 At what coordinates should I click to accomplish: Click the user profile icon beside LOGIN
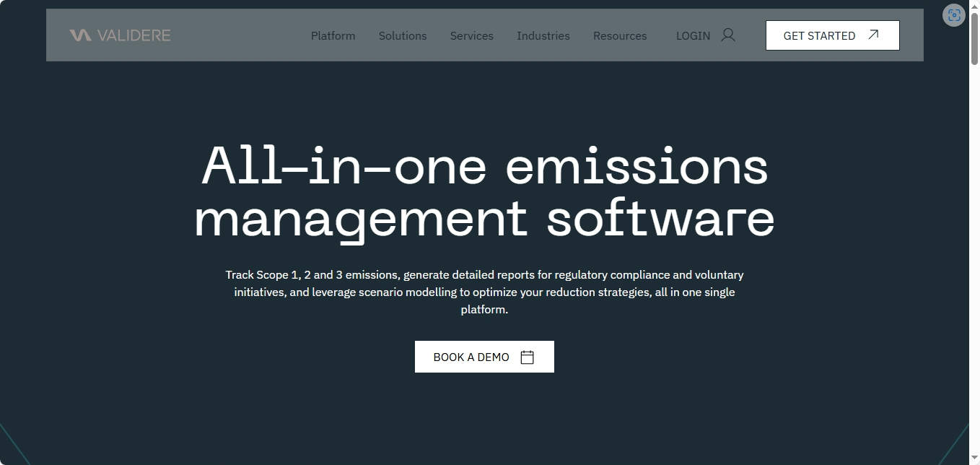coord(728,35)
